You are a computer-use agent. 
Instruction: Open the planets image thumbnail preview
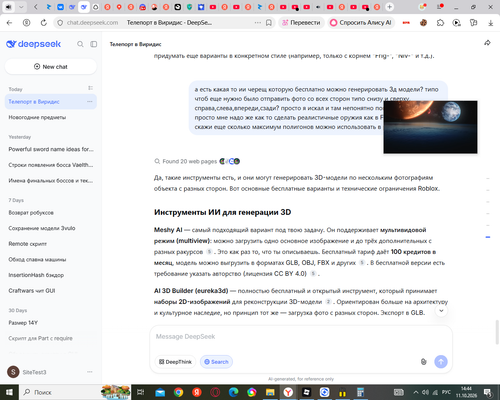pyautogui.click(x=430, y=127)
